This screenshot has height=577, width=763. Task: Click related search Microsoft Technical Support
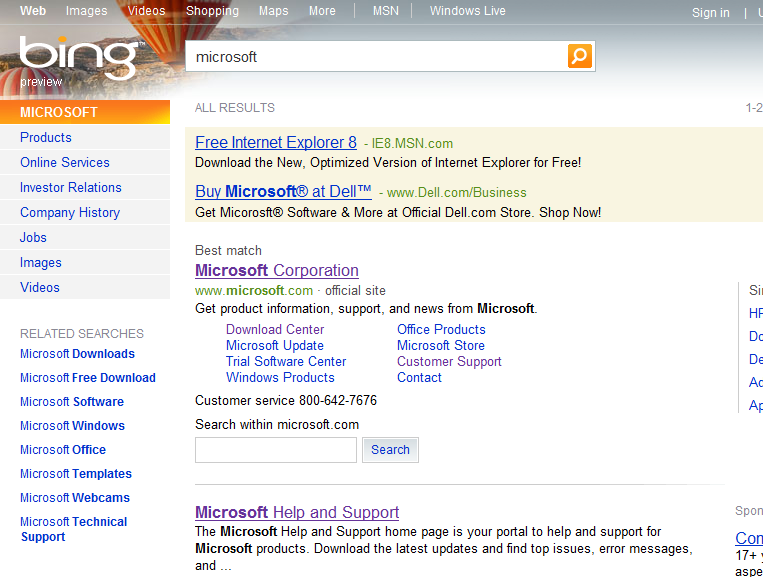[73, 529]
